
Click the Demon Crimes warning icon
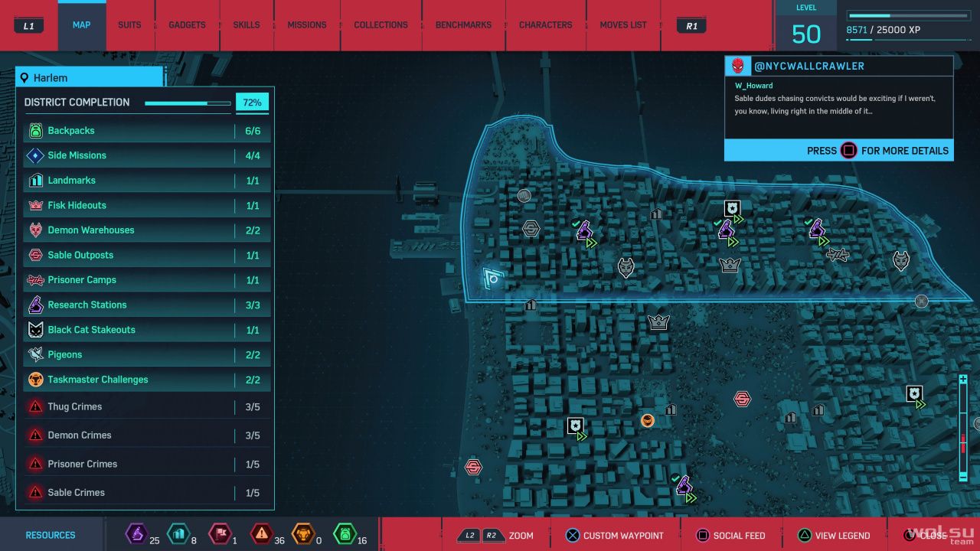pyautogui.click(x=35, y=435)
